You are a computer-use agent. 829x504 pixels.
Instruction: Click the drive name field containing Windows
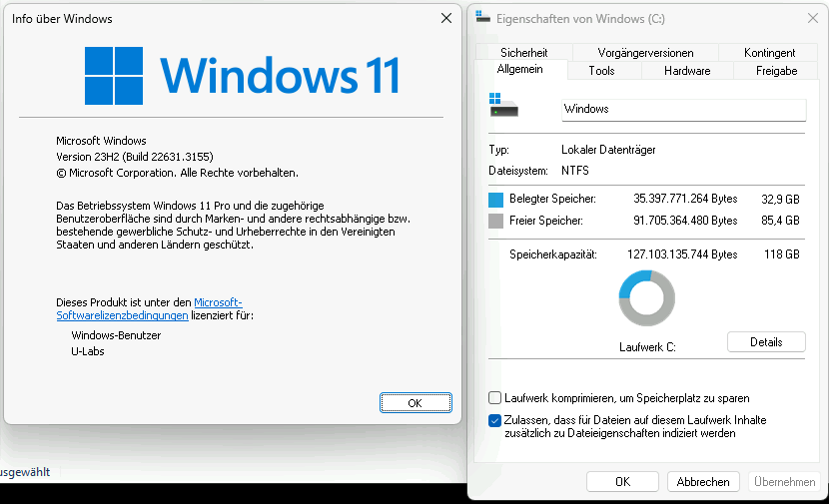(682, 109)
